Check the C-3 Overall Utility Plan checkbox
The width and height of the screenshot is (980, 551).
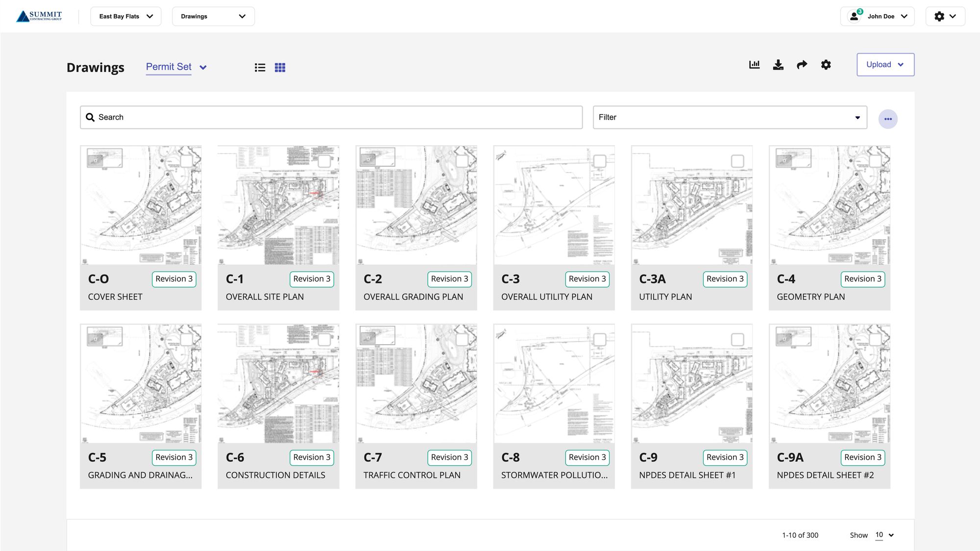tap(599, 161)
